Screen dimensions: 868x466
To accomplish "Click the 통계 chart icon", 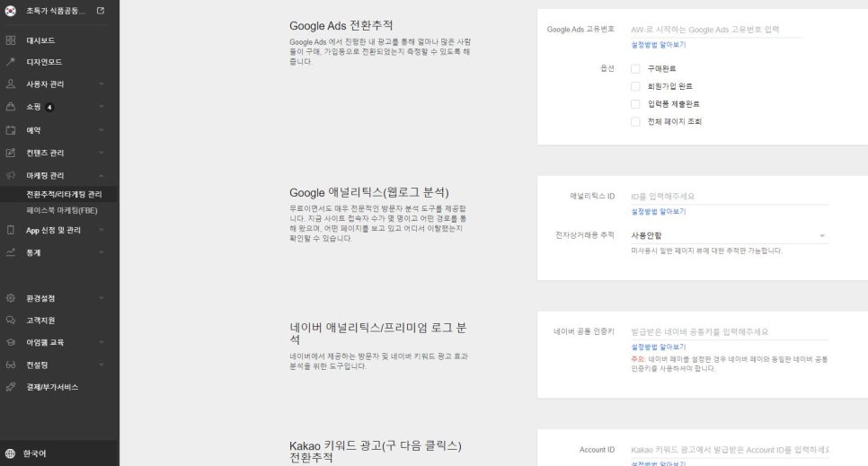I will point(11,252).
